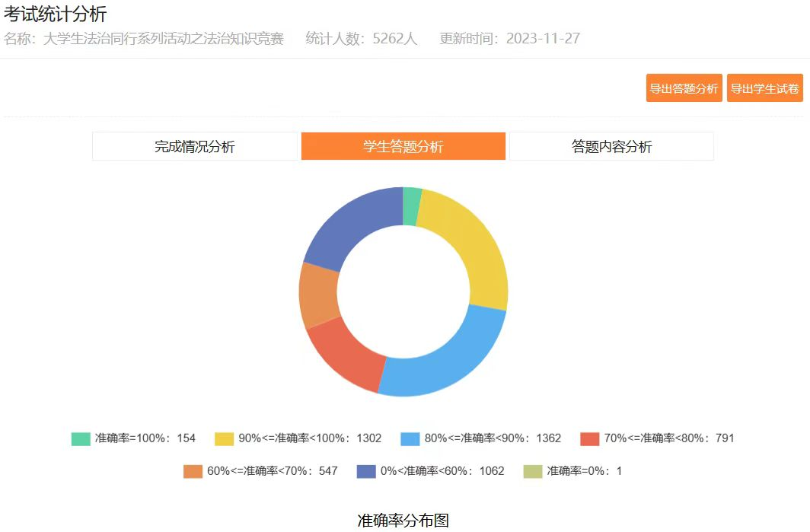Toggle the orange 60%<=准确率<70% legend swatch
The image size is (810, 532).
coord(193,471)
